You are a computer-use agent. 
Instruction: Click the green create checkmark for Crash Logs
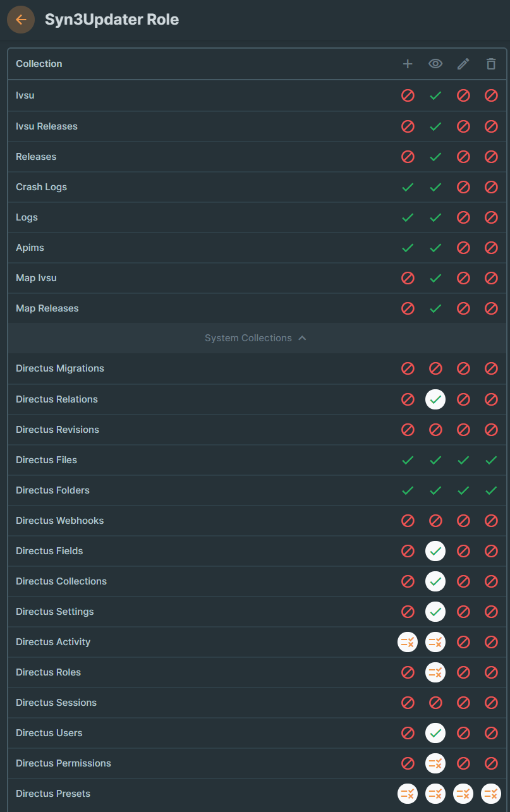coord(408,187)
